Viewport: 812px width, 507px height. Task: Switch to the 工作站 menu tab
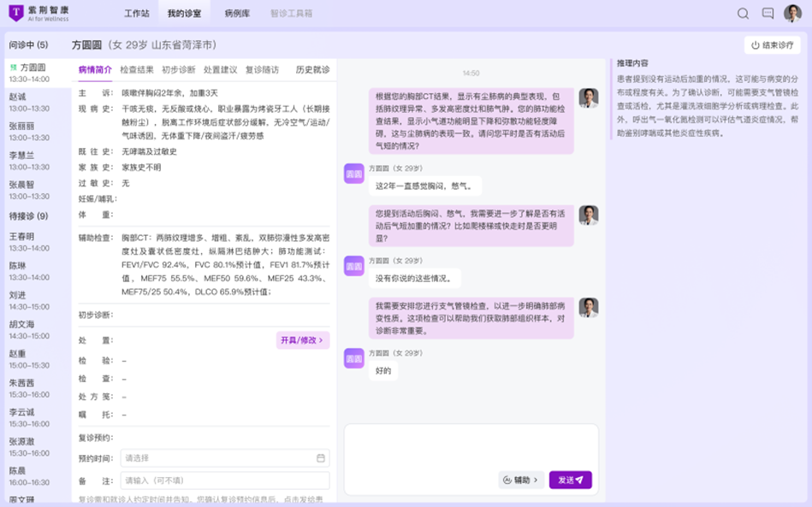[136, 14]
